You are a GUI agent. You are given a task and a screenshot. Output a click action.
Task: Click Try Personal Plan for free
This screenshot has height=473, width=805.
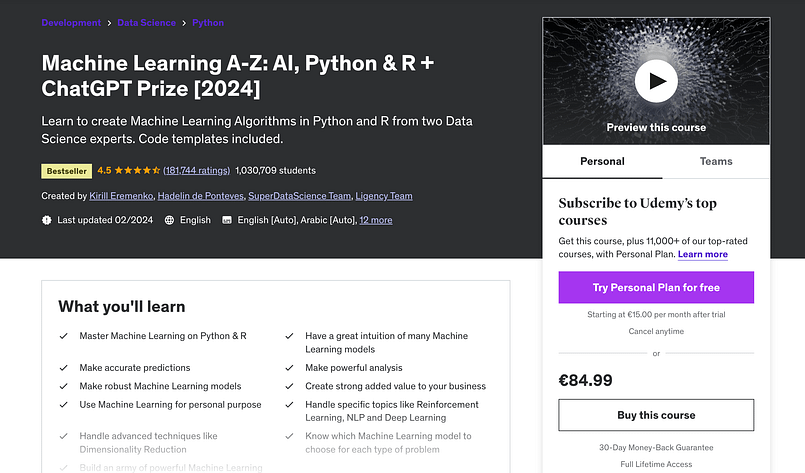pos(656,287)
